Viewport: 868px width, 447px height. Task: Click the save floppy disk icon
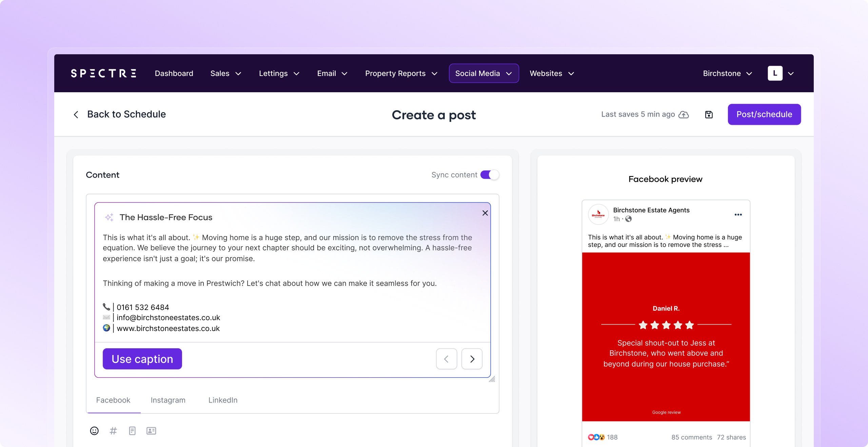click(x=709, y=115)
